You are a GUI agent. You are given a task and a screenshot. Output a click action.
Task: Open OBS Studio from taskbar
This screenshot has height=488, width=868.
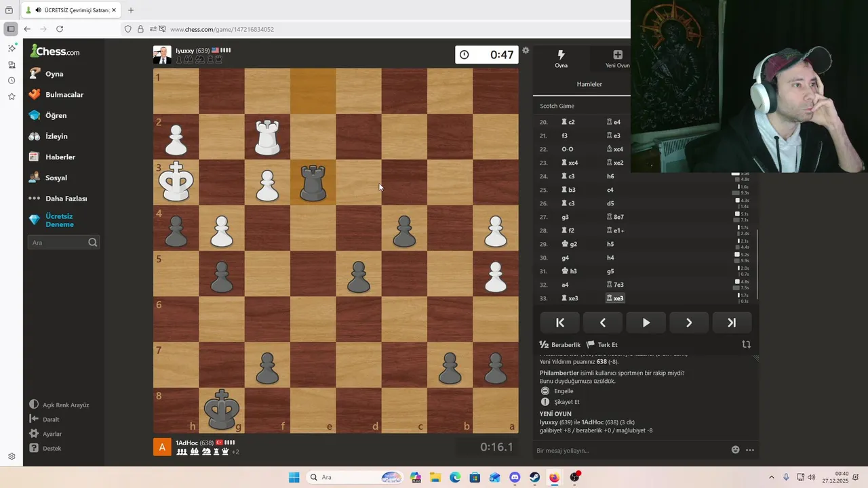[x=574, y=477]
